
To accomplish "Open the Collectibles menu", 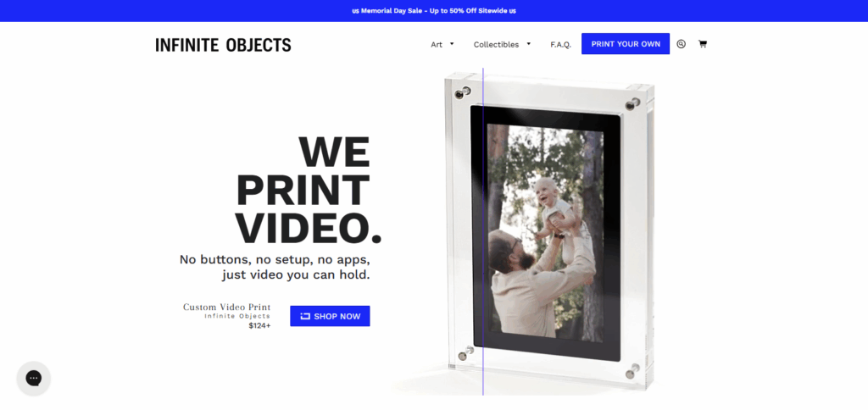I will coord(496,44).
